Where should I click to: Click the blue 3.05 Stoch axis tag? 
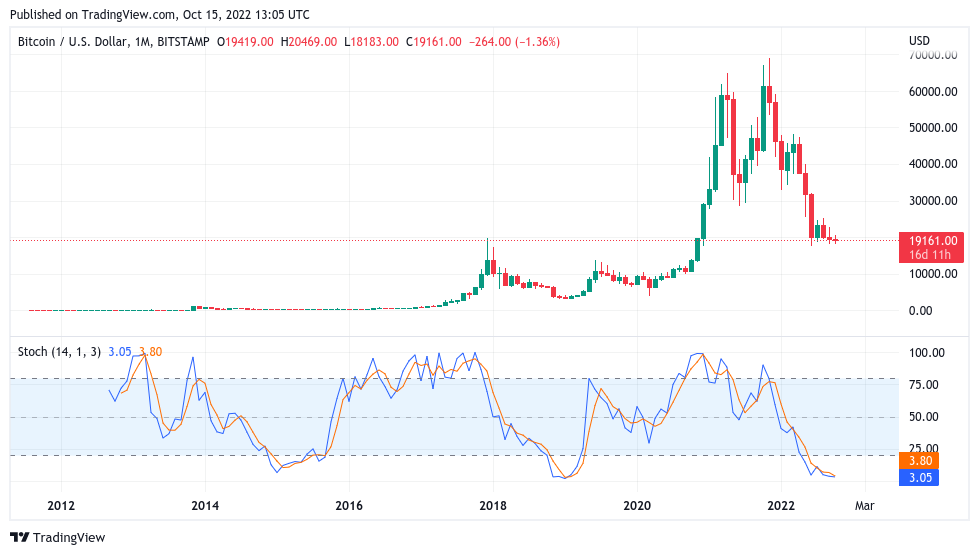pyautogui.click(x=919, y=478)
